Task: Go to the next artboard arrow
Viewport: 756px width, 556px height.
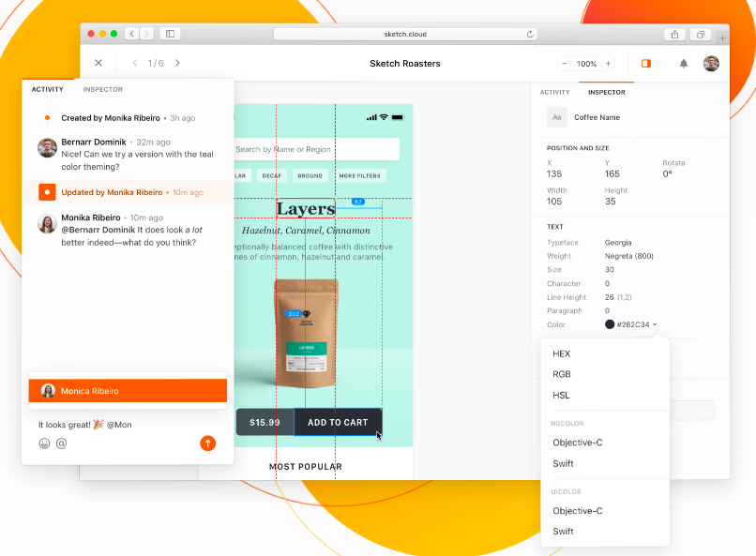Action: [x=177, y=63]
